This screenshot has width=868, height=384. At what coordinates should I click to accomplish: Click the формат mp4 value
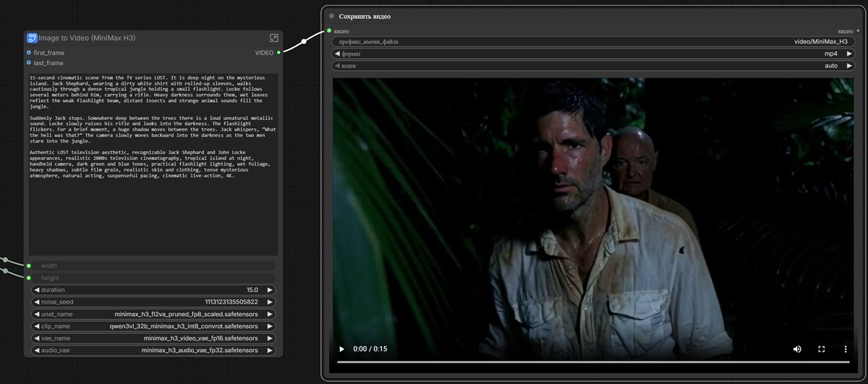[x=831, y=54]
